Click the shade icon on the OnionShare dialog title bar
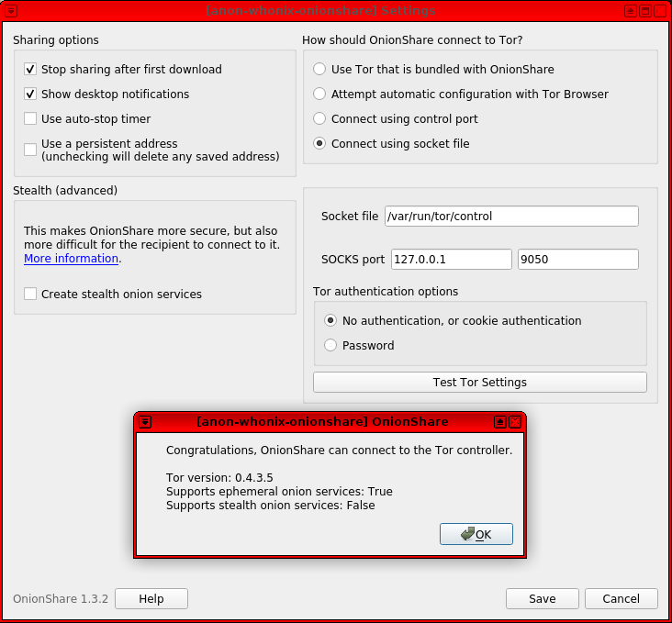Screen dimensions: 672x623 tap(500, 422)
